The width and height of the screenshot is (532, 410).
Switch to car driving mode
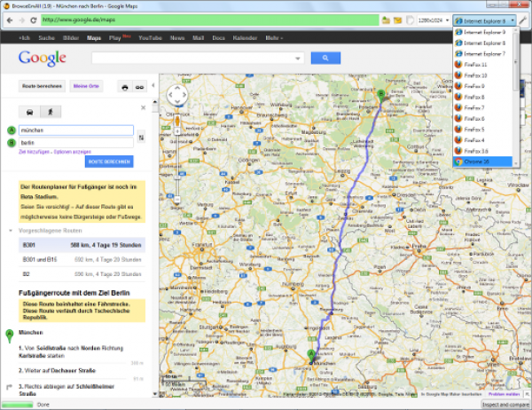(x=29, y=112)
